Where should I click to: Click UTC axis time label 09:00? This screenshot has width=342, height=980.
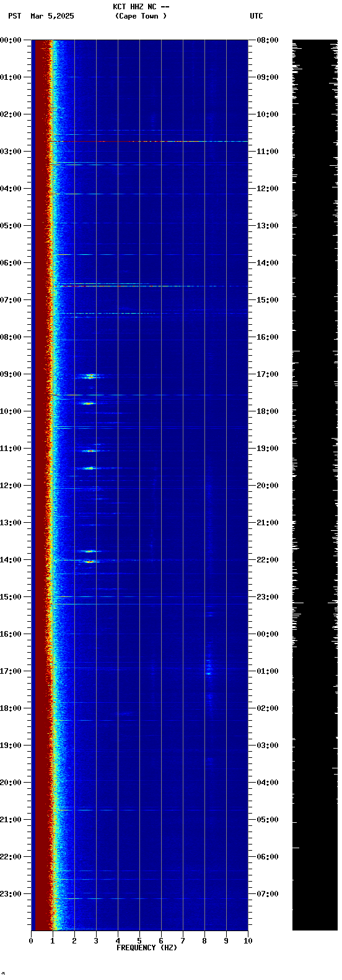pos(267,77)
